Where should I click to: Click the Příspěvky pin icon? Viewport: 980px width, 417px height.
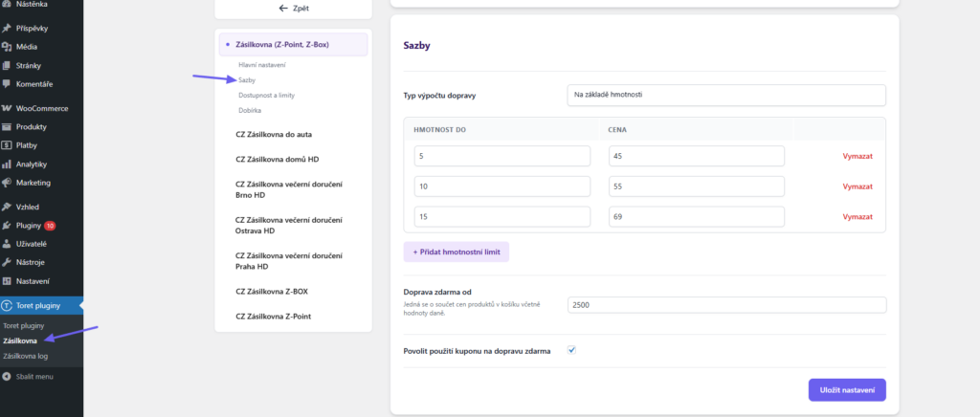[7, 28]
